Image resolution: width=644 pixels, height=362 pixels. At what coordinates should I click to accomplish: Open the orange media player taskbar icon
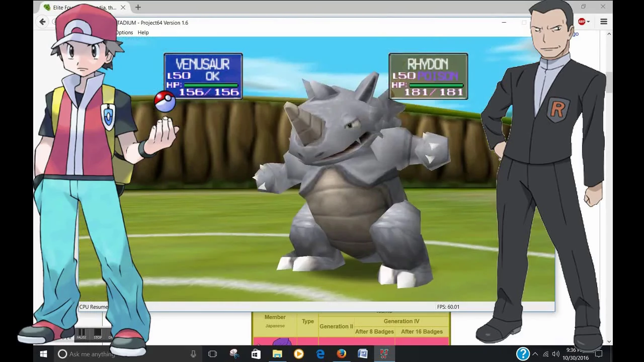point(298,354)
